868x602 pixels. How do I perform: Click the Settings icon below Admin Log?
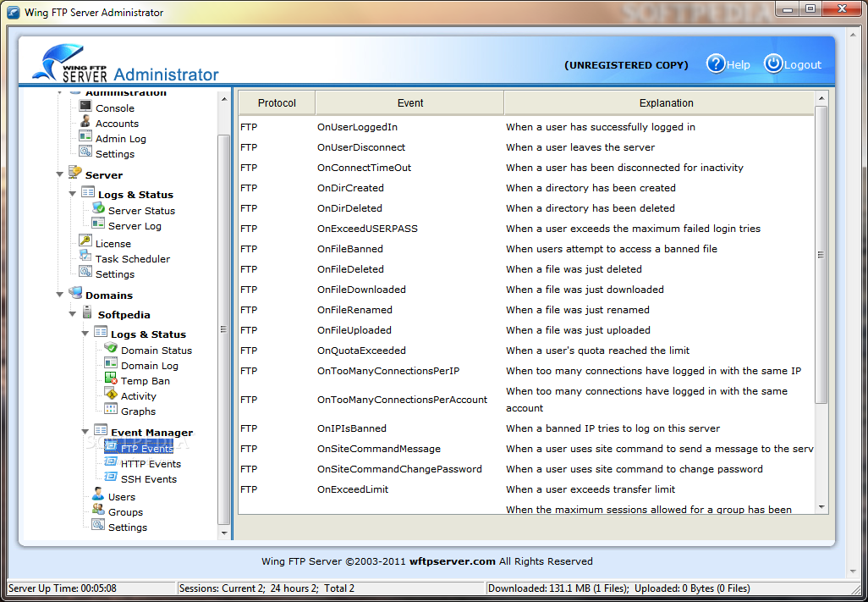[85, 152]
